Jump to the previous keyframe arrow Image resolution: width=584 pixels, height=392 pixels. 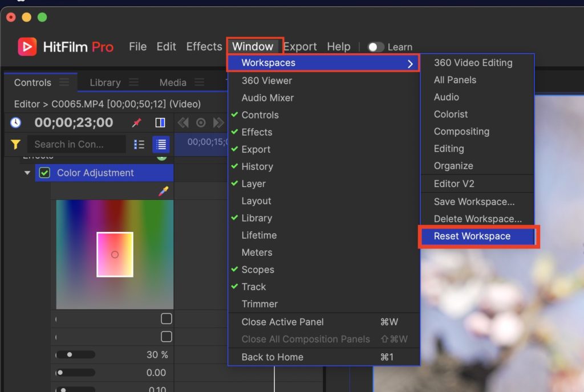click(x=183, y=123)
